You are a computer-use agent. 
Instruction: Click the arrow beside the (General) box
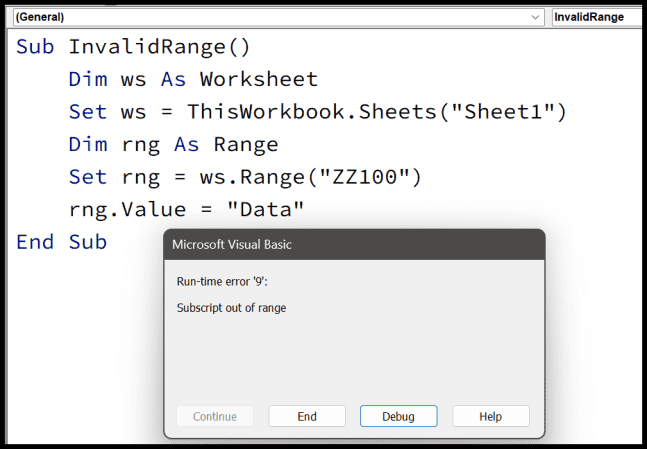537,17
